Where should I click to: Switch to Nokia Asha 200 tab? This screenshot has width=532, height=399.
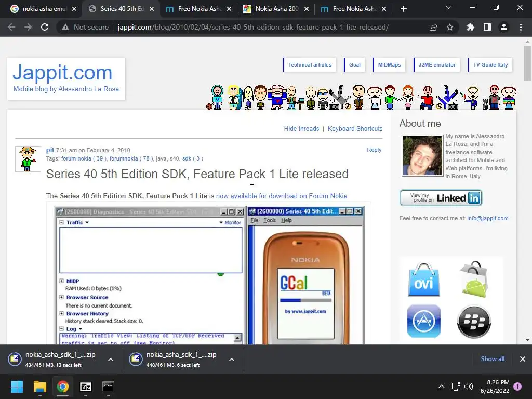click(x=276, y=9)
